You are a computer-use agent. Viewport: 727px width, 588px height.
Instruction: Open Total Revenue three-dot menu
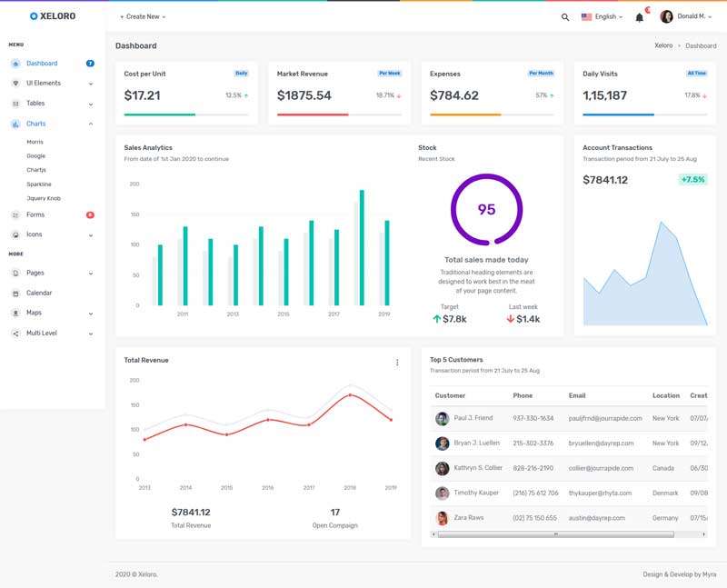[397, 363]
